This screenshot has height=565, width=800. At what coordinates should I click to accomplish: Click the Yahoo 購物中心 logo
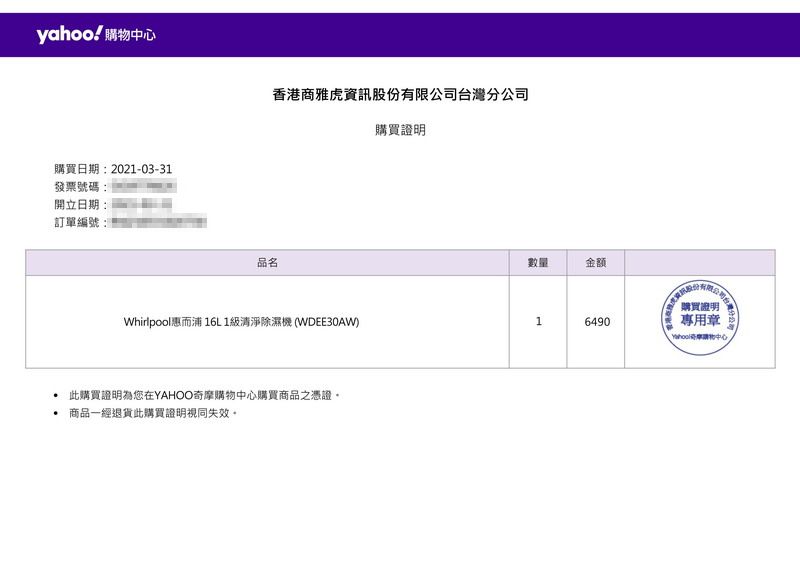tap(96, 35)
